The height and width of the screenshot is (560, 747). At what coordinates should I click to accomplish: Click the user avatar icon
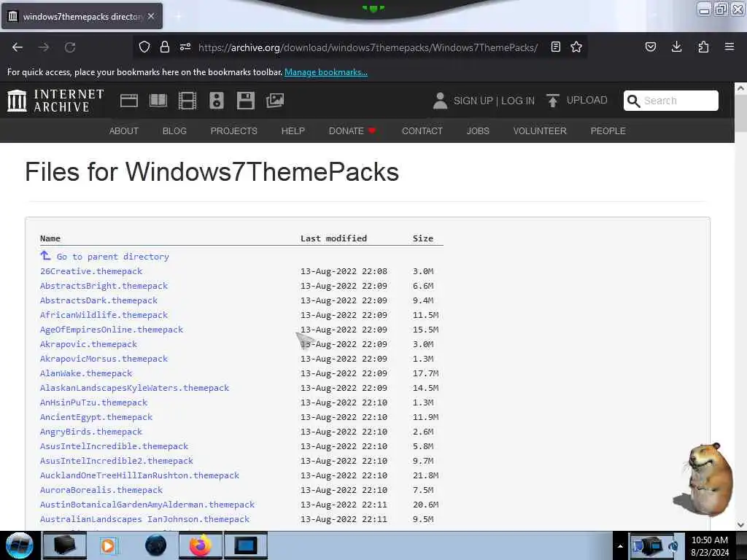(440, 101)
